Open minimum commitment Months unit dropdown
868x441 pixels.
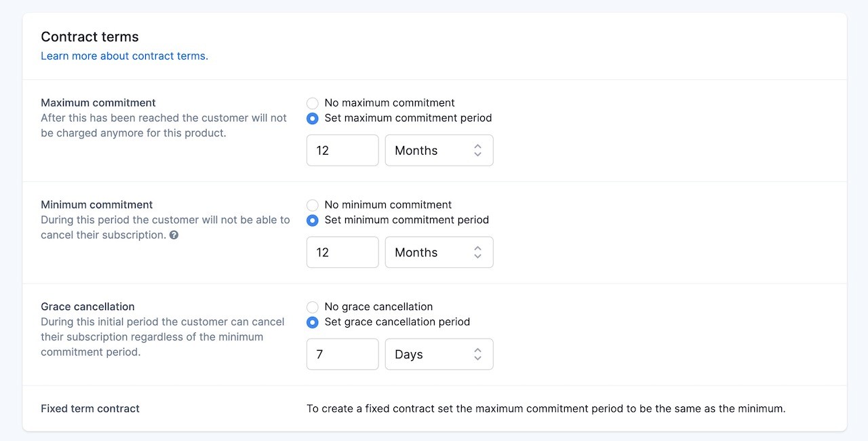[x=439, y=252]
